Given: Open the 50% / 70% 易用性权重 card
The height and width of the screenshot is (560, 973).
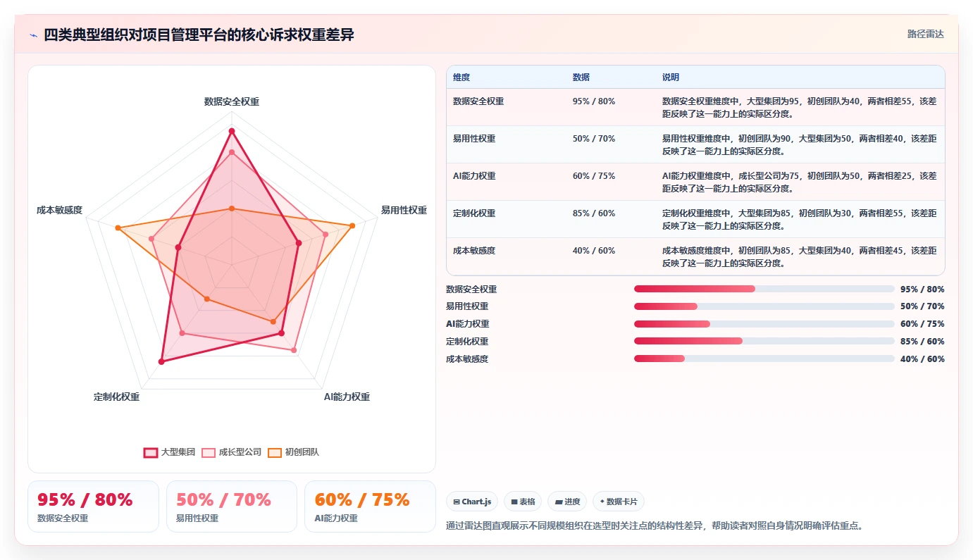Looking at the screenshot, I should point(232,506).
